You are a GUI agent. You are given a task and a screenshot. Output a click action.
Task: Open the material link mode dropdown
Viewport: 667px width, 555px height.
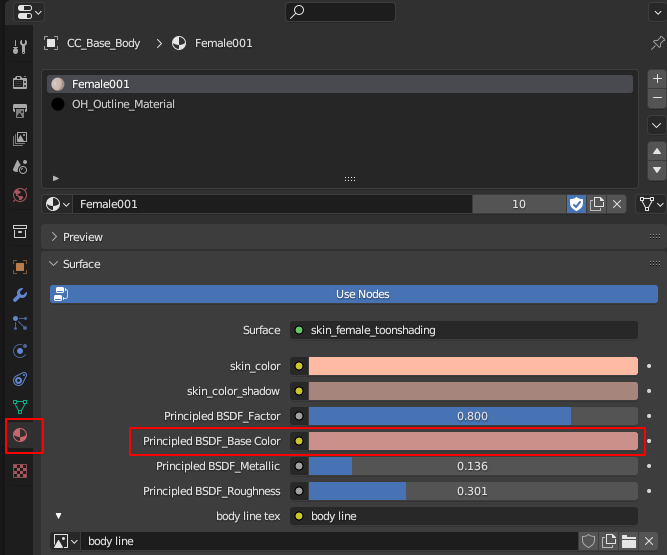click(650, 204)
